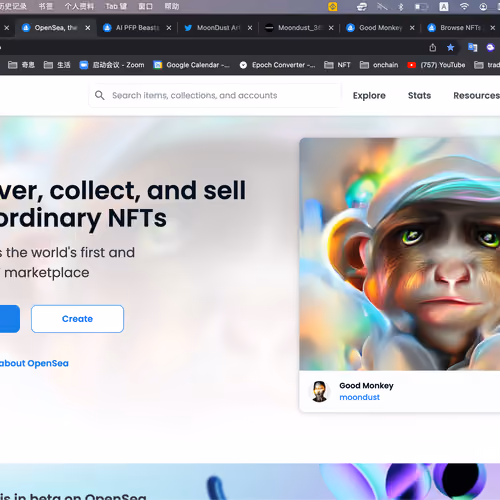Open the Google Translate extension icon
Viewport: 500px width, 500px height.
click(x=472, y=48)
